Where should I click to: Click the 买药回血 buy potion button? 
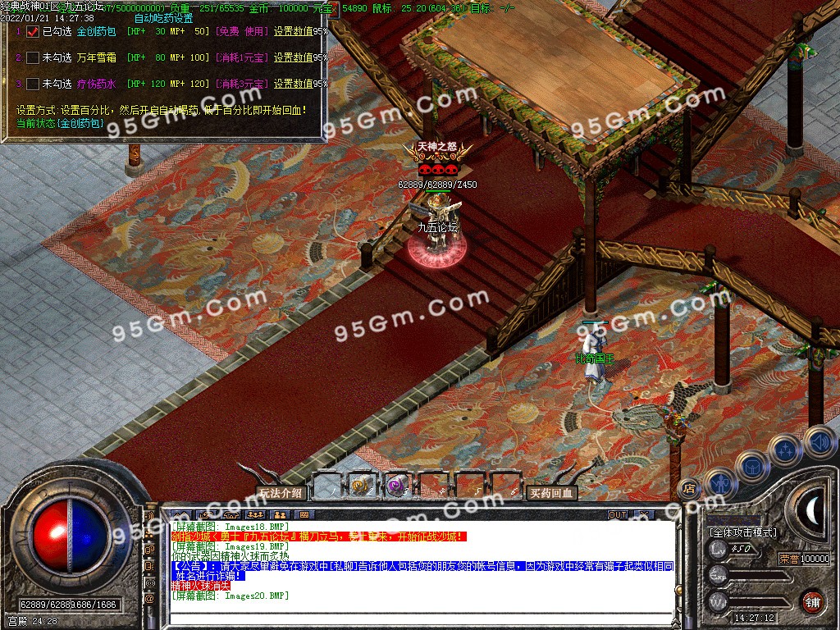(552, 493)
